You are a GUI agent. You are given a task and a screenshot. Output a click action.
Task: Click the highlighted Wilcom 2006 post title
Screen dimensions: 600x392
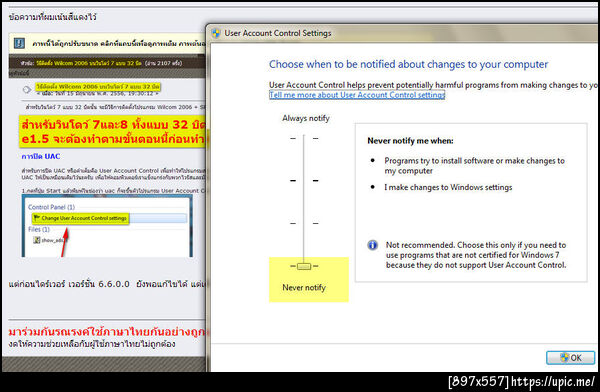click(x=98, y=87)
